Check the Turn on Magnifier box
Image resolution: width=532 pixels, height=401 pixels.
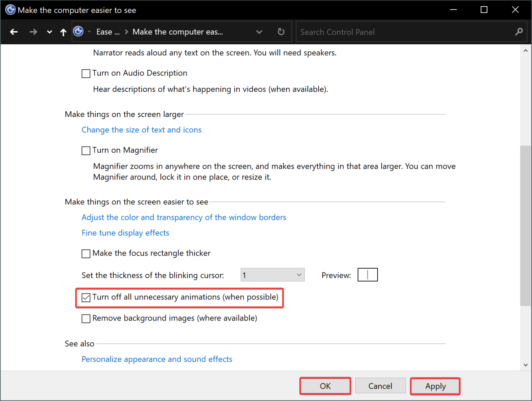[86, 151]
